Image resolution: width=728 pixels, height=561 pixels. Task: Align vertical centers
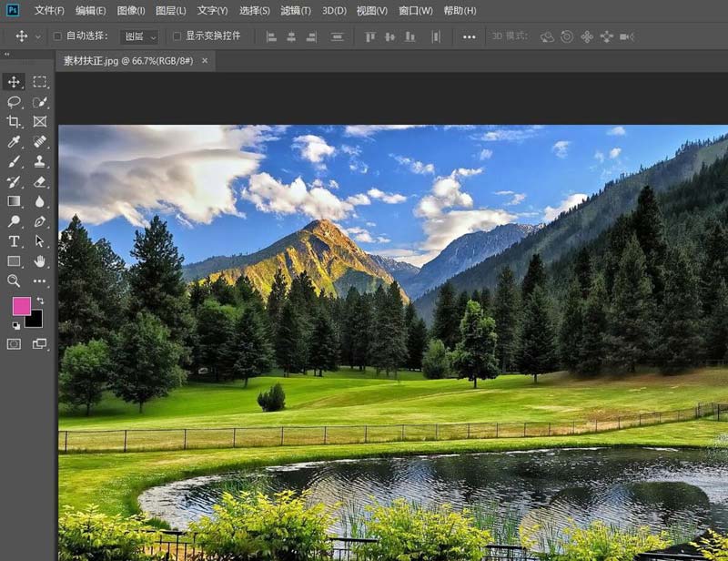[x=390, y=36]
